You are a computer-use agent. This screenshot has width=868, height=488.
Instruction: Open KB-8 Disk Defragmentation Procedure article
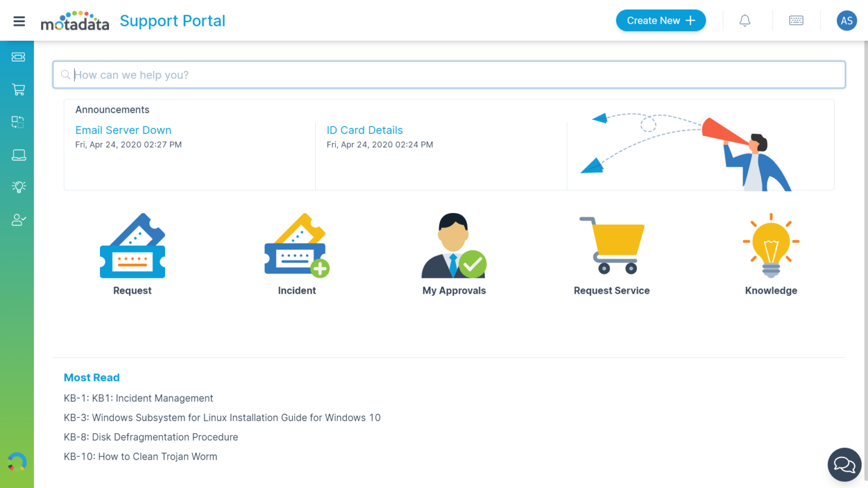tap(151, 437)
